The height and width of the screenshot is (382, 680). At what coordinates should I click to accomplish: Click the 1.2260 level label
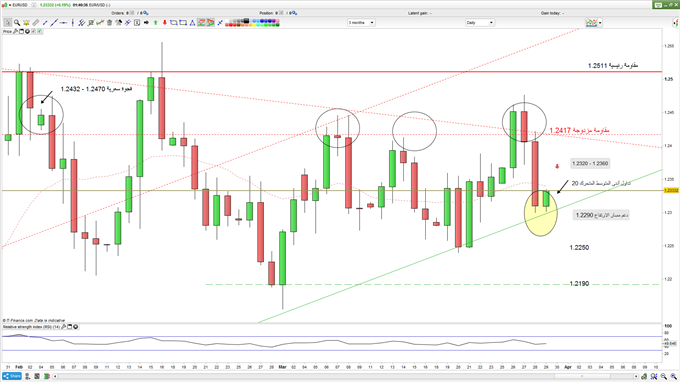(579, 248)
